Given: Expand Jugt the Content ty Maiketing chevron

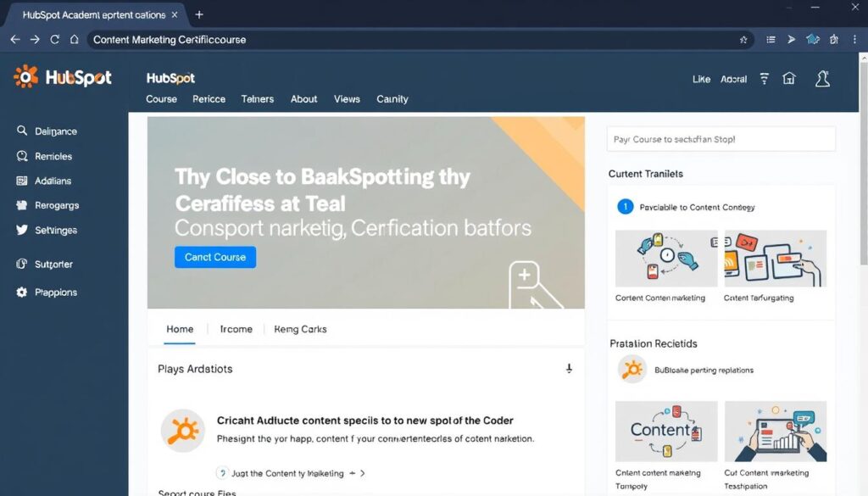Looking at the screenshot, I should tap(363, 473).
